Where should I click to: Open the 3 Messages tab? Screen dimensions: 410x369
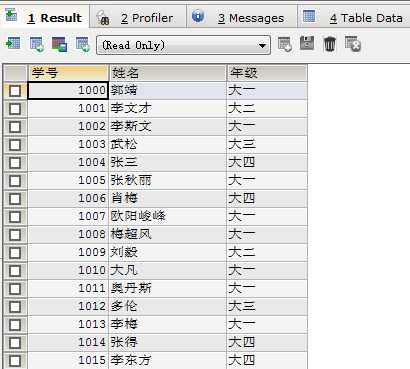click(242, 17)
